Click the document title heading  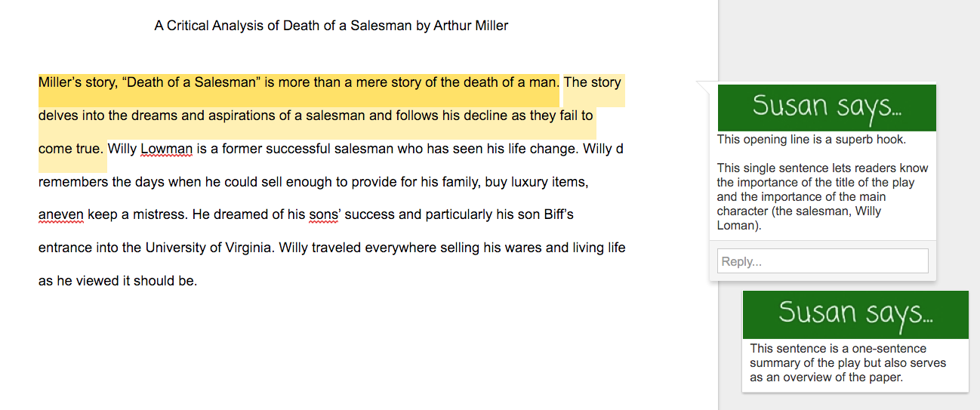pyautogui.click(x=331, y=26)
